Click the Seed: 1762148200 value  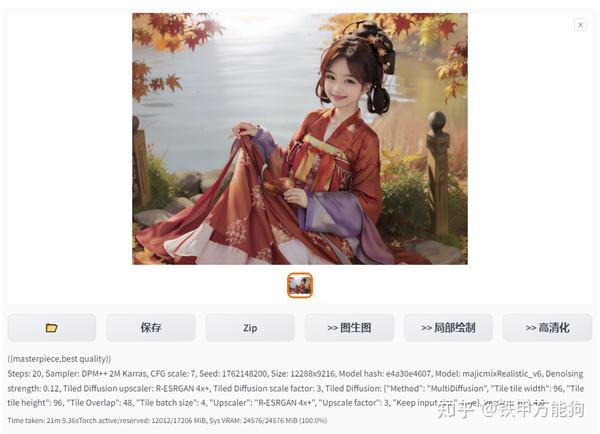point(233,374)
